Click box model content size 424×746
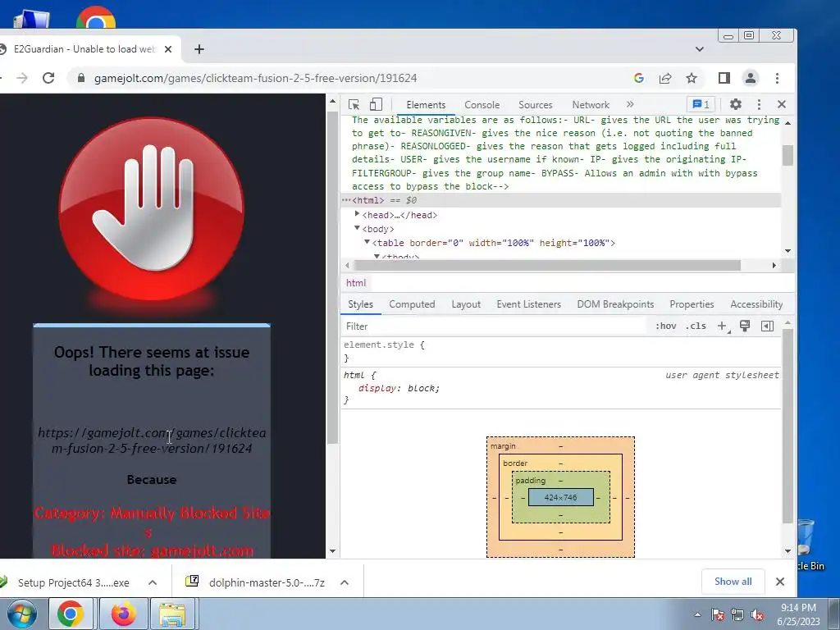Screen dimensions: 840x630 pyautogui.click(x=561, y=497)
